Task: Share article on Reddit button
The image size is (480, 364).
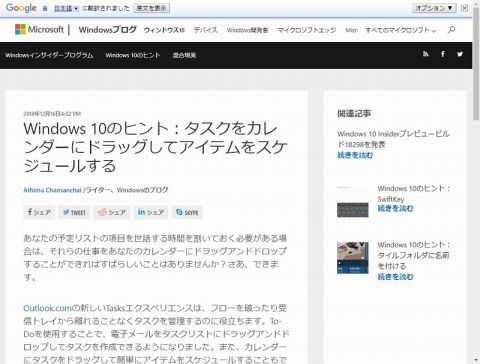Action: click(x=112, y=212)
